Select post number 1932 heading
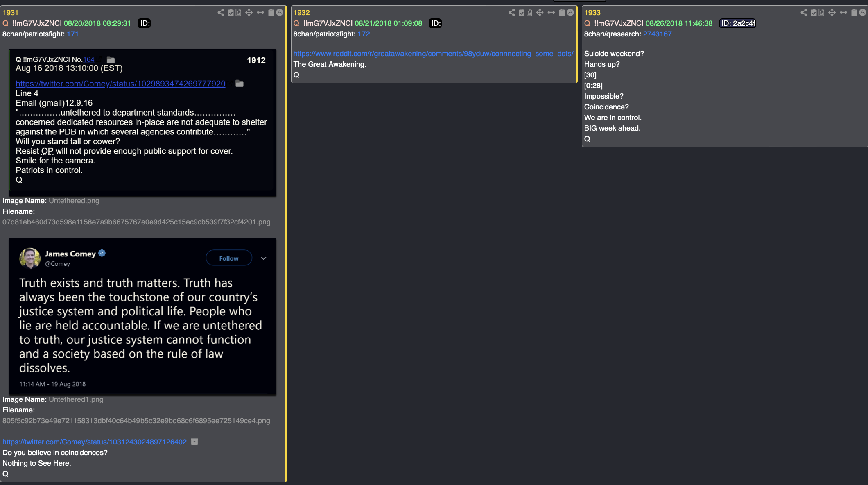Screen dimensions: 868x485 (302, 13)
